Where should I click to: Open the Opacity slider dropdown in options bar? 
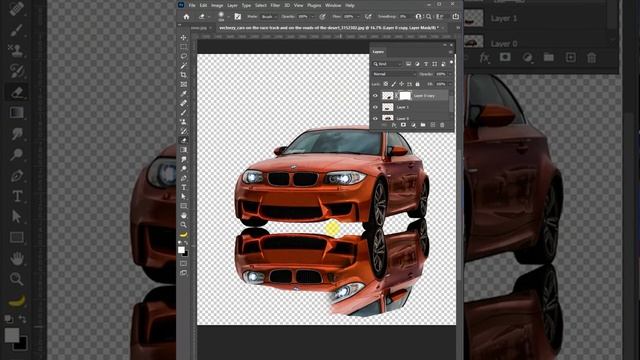pos(313,17)
